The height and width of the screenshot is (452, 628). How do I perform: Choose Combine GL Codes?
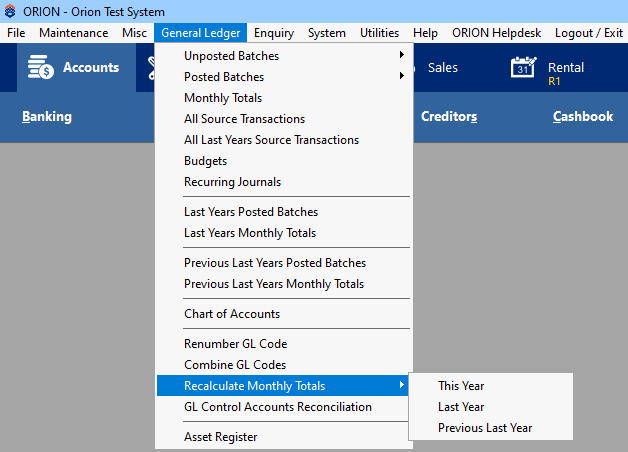coord(283,364)
